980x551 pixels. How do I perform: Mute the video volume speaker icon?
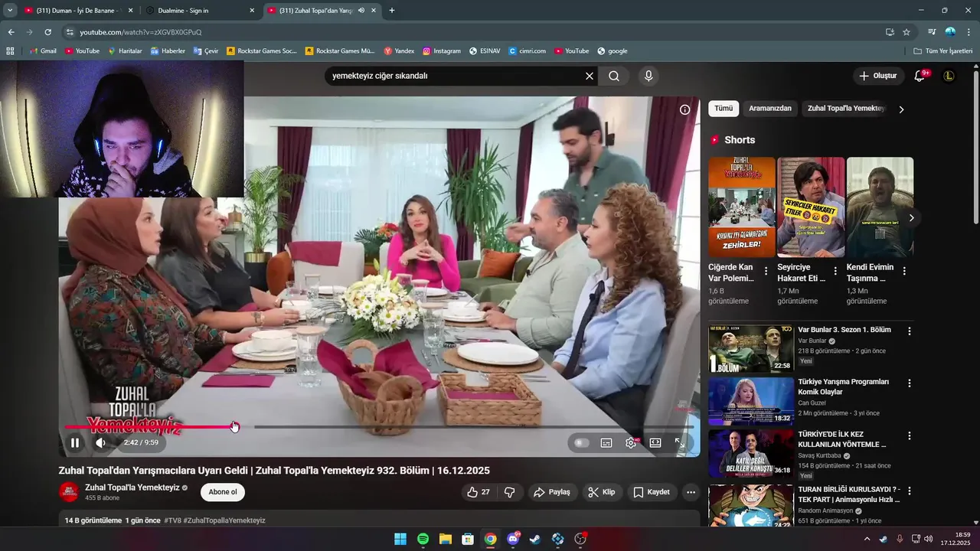tap(100, 442)
